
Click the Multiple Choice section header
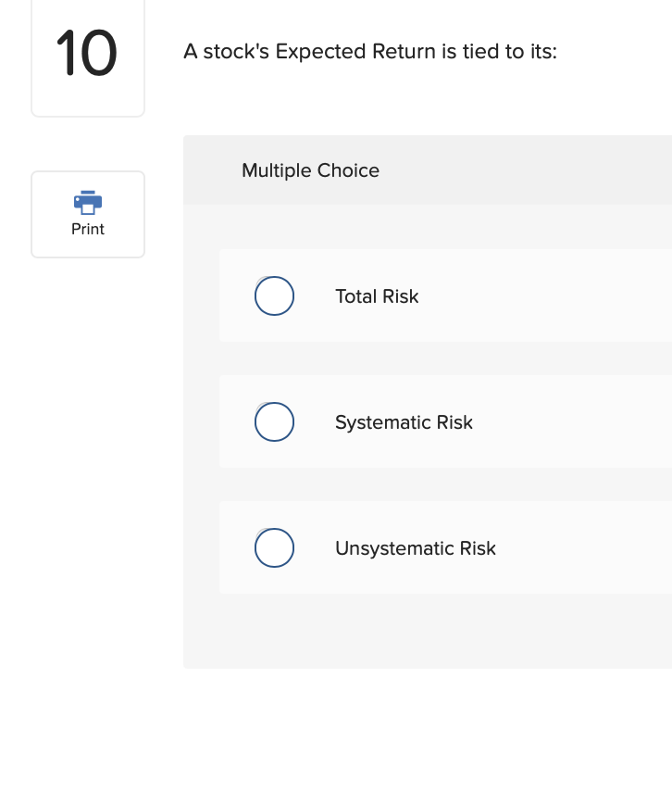pos(310,170)
